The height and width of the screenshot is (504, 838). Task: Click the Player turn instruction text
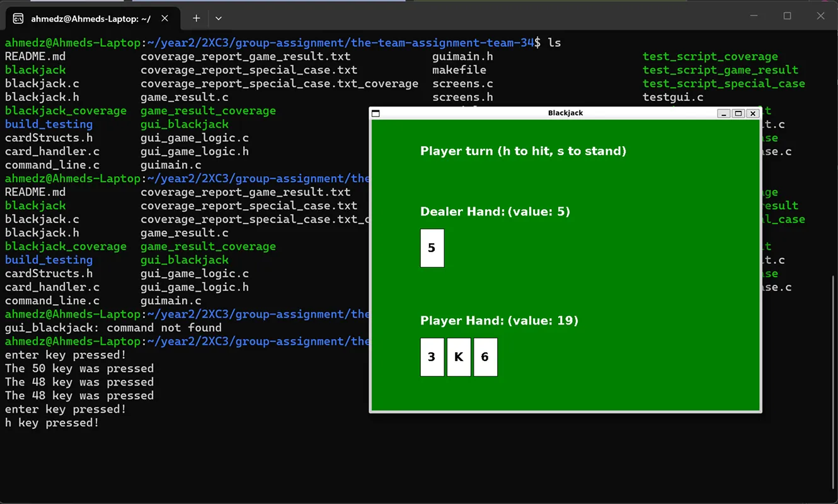tap(523, 151)
